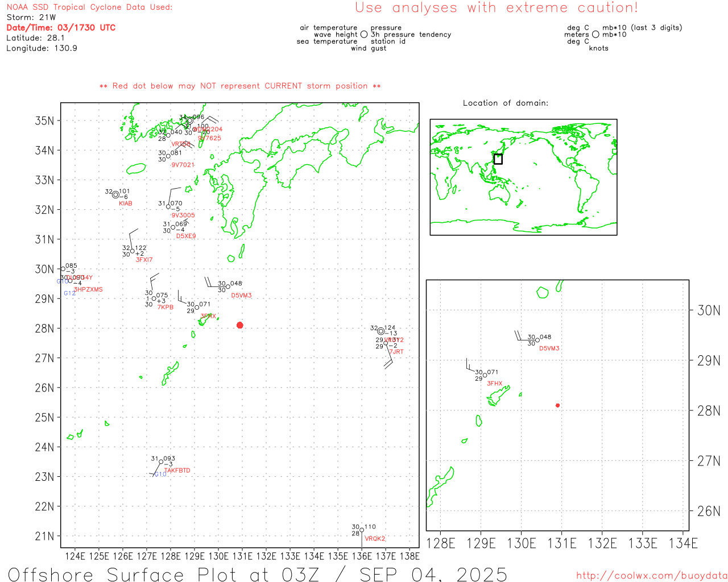
Task: Click the 134E label on inset map axis
Action: [684, 543]
